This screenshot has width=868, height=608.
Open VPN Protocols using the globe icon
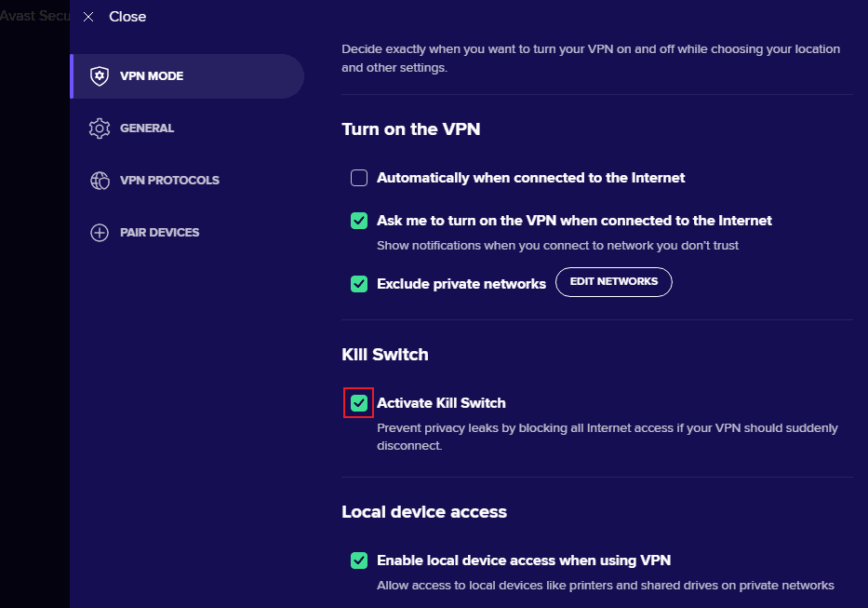[100, 180]
